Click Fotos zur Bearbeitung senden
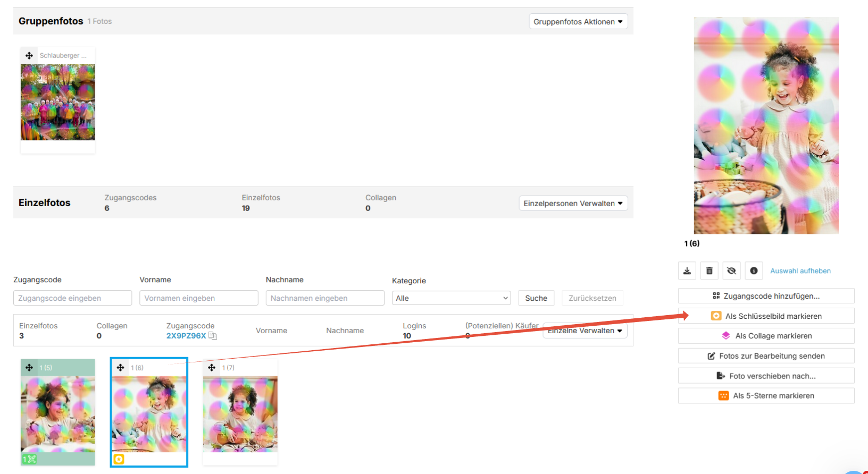The height and width of the screenshot is (474, 868). tap(766, 356)
